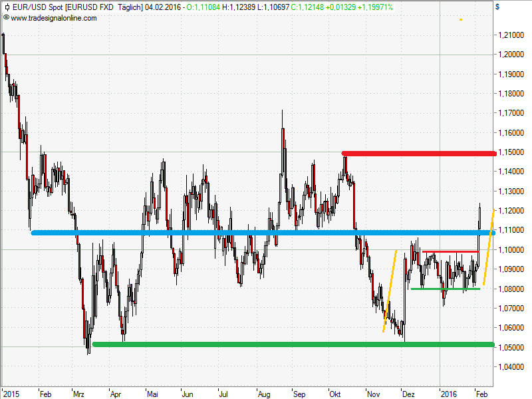This screenshot has width=532, height=399.
Task: Click the Jun label on time axis
Action: pos(188,394)
